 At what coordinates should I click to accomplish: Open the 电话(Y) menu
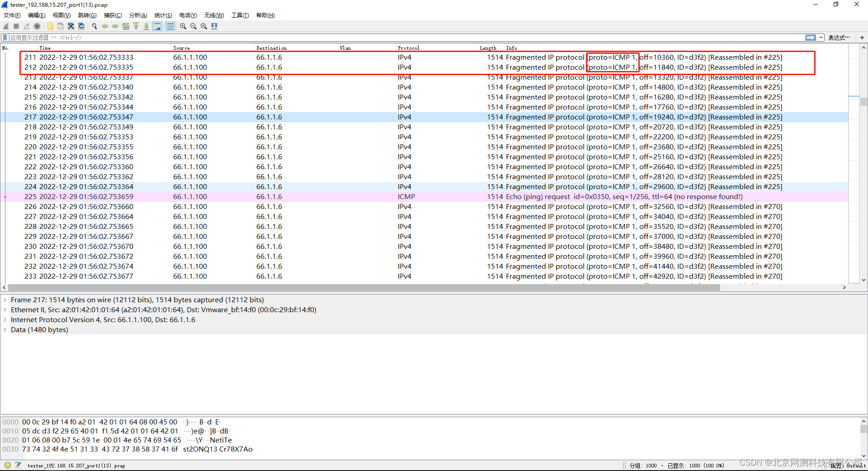188,15
